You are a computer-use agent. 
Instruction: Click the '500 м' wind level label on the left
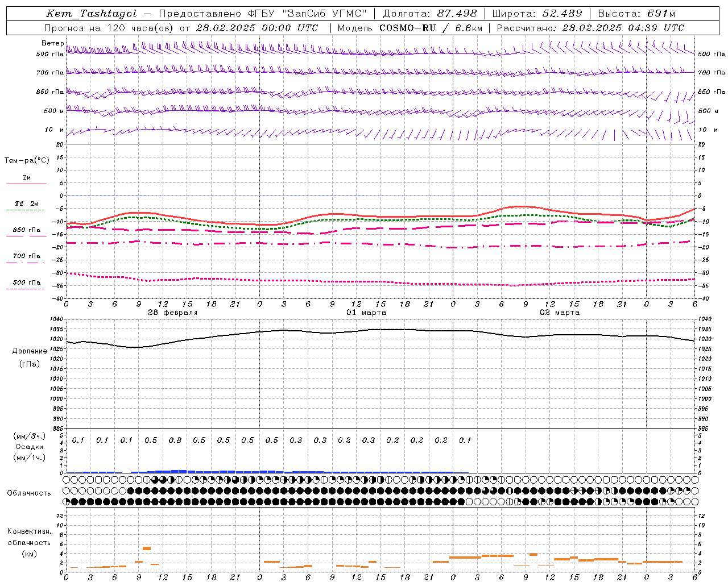(54, 111)
